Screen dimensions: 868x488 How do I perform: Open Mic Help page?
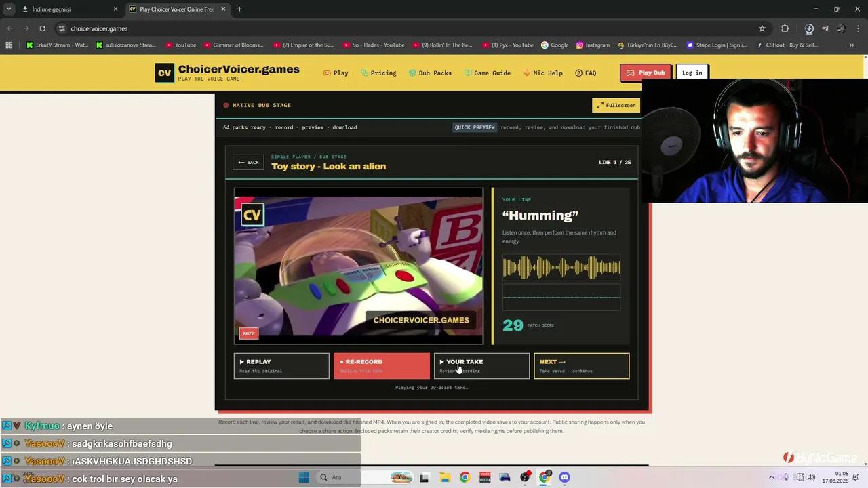pyautogui.click(x=542, y=73)
